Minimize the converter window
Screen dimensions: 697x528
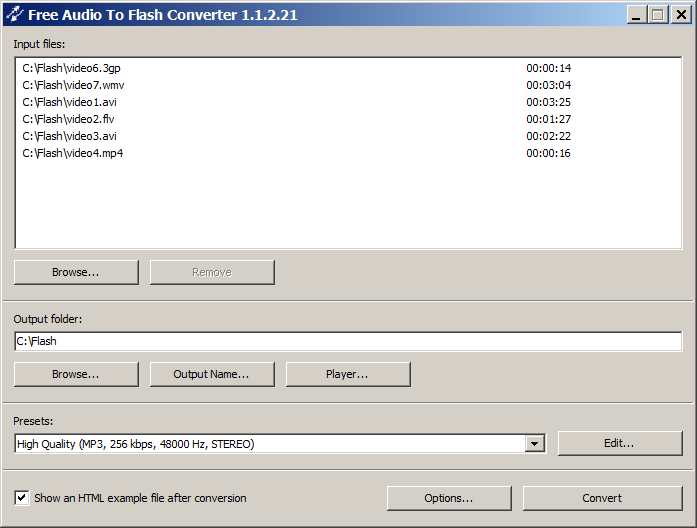click(636, 15)
